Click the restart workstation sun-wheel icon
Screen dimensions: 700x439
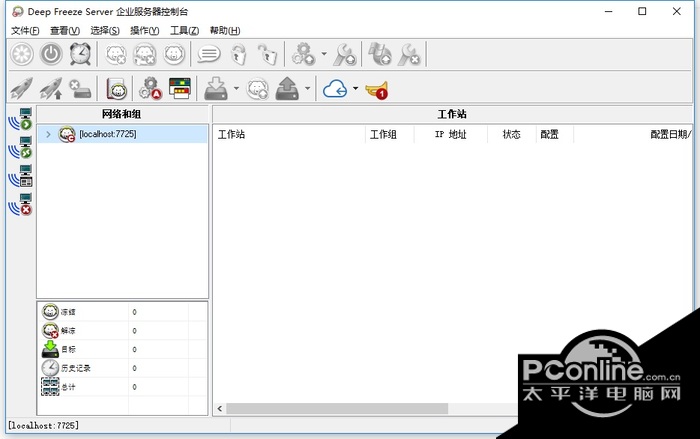pyautogui.click(x=22, y=54)
